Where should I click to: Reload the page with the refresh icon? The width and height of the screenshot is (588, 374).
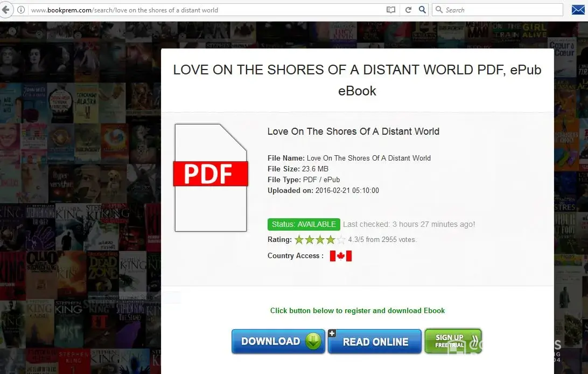[x=408, y=10]
